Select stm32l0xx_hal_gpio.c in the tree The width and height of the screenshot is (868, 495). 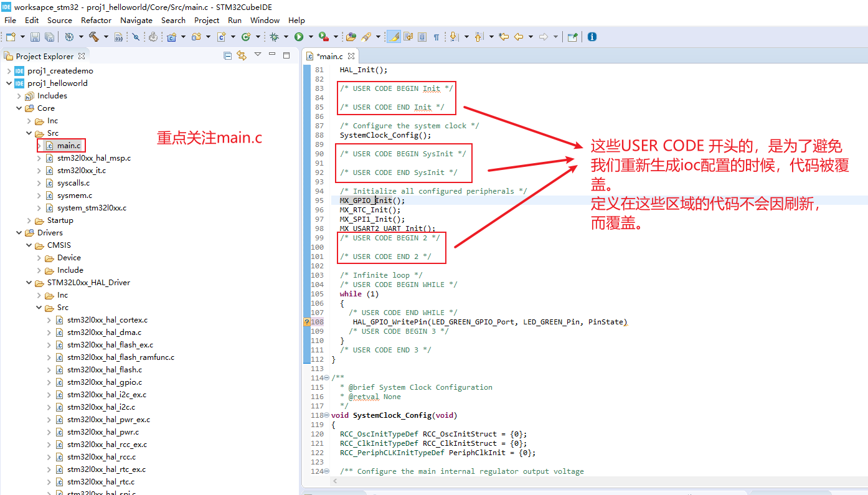104,382
